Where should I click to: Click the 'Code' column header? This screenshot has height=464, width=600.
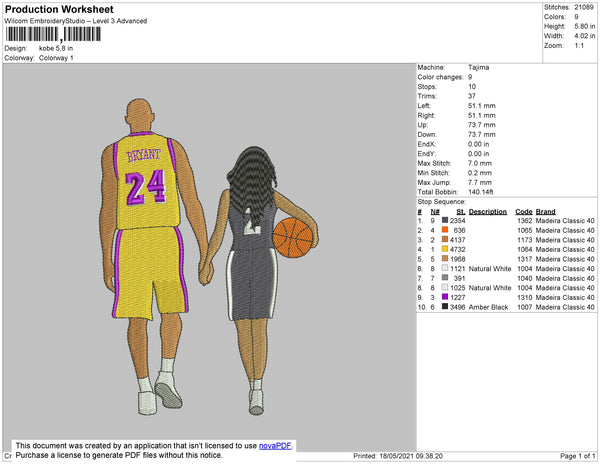(524, 212)
